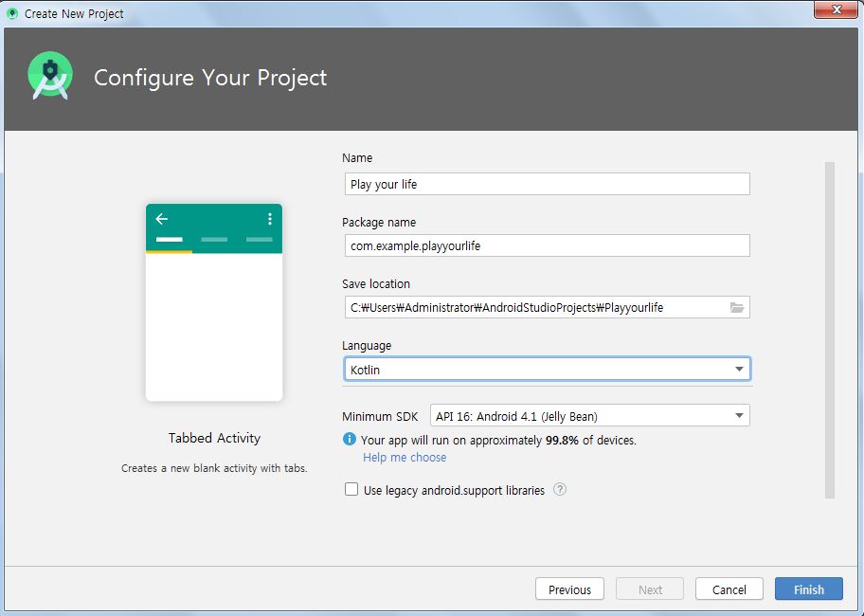Click the back arrow in Tabbed Activity preview

tap(161, 219)
